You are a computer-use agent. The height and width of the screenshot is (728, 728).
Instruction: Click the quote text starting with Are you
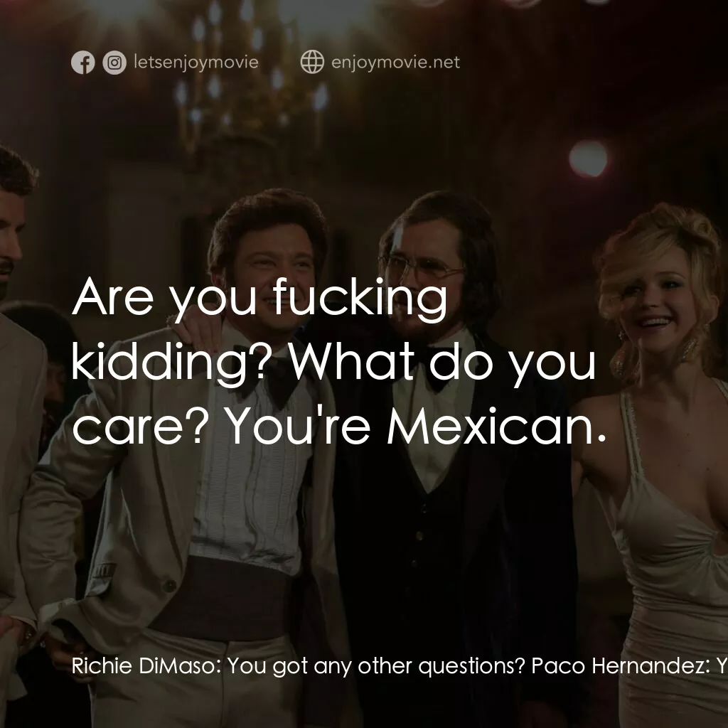coord(263,299)
